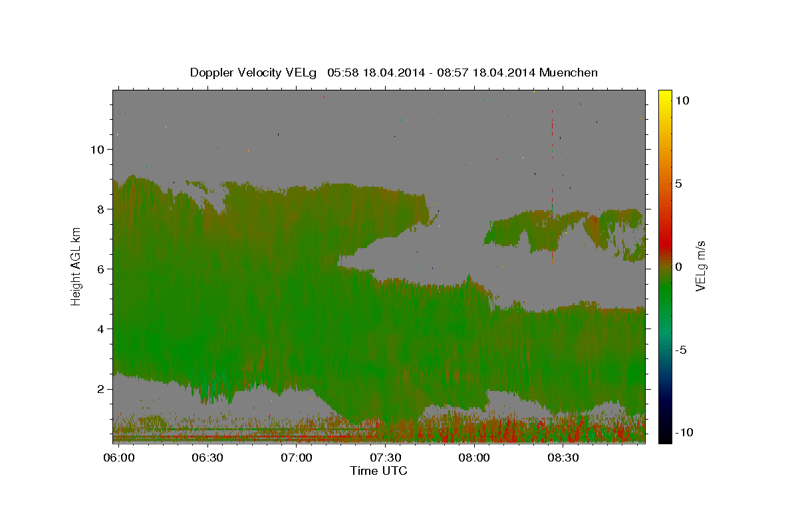Click the colorbar value 10 label
This screenshot has width=798, height=532.
coord(682,100)
